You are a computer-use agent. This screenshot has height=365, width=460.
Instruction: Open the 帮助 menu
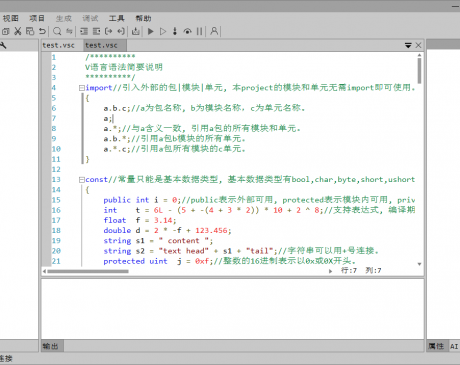tap(143, 18)
